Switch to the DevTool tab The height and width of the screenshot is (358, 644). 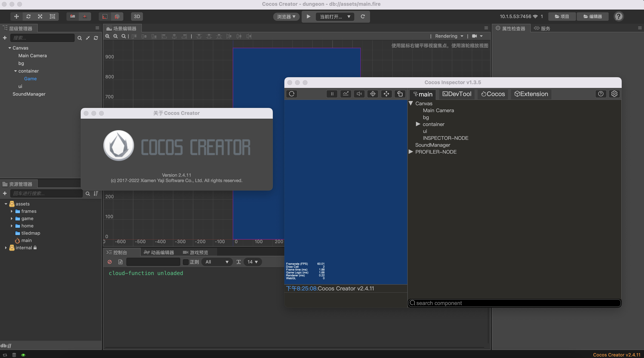pyautogui.click(x=457, y=94)
